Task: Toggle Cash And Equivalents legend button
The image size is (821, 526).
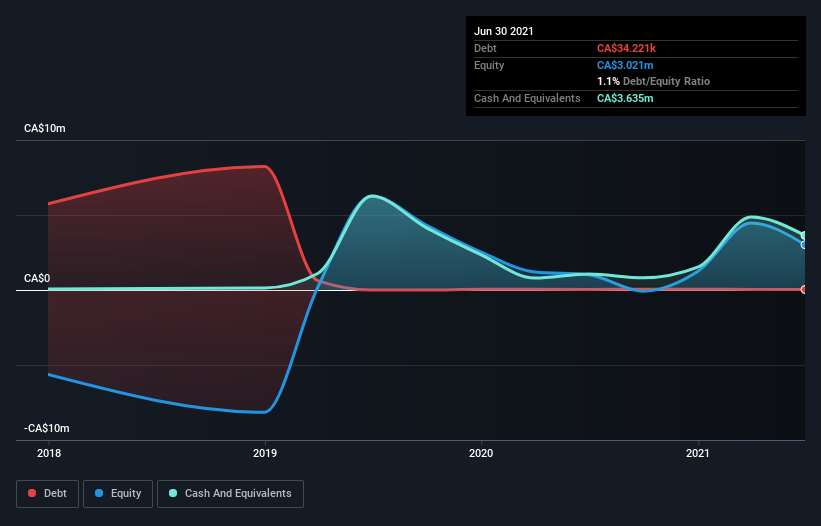Action: coord(230,494)
